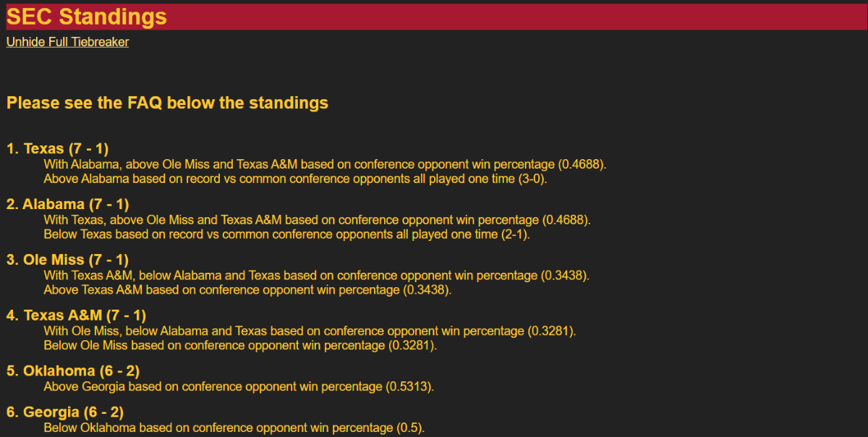Click the 'Below Oklahoma based on' line

tap(234, 428)
